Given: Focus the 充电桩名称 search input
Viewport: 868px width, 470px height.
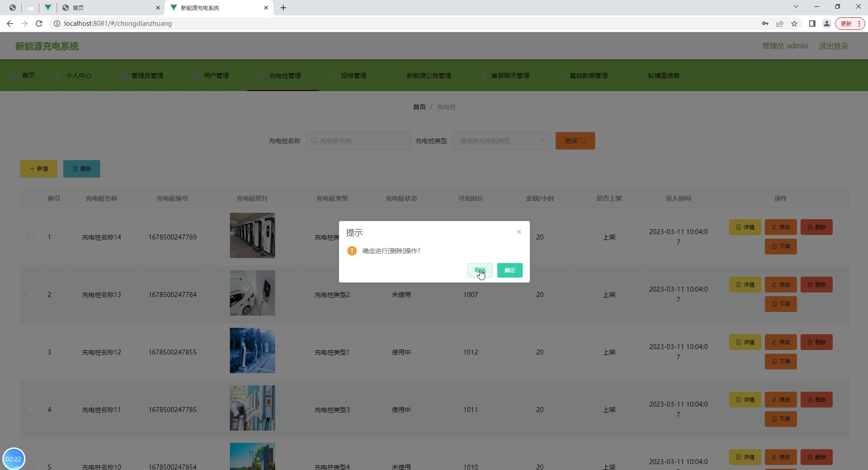Looking at the screenshot, I should click(x=358, y=141).
